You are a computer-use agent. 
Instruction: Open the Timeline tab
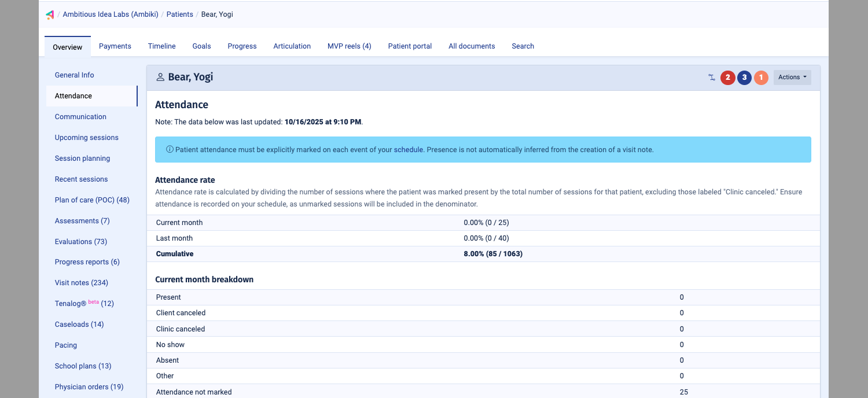(x=161, y=46)
